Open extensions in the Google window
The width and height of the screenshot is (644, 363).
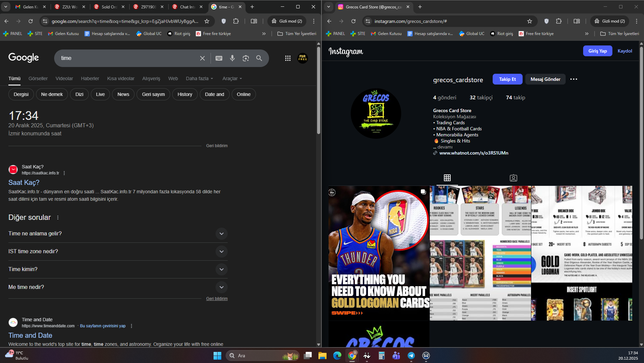point(236,21)
